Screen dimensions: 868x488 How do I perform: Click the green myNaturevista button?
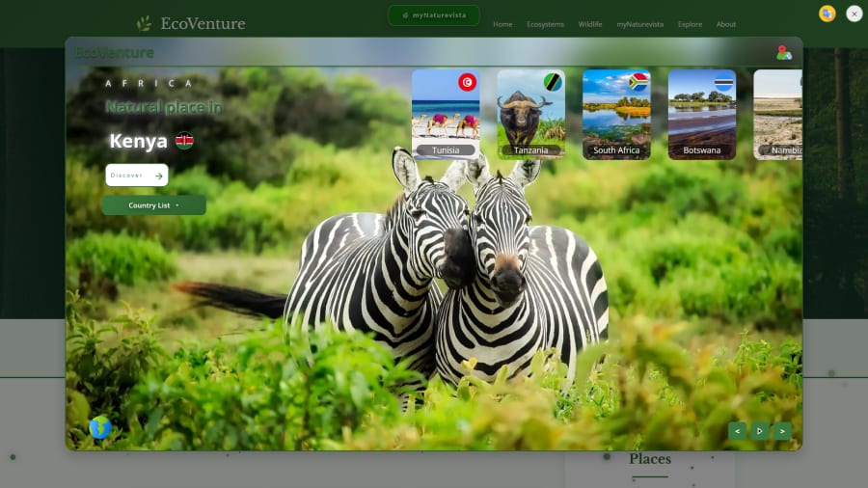pyautogui.click(x=434, y=15)
